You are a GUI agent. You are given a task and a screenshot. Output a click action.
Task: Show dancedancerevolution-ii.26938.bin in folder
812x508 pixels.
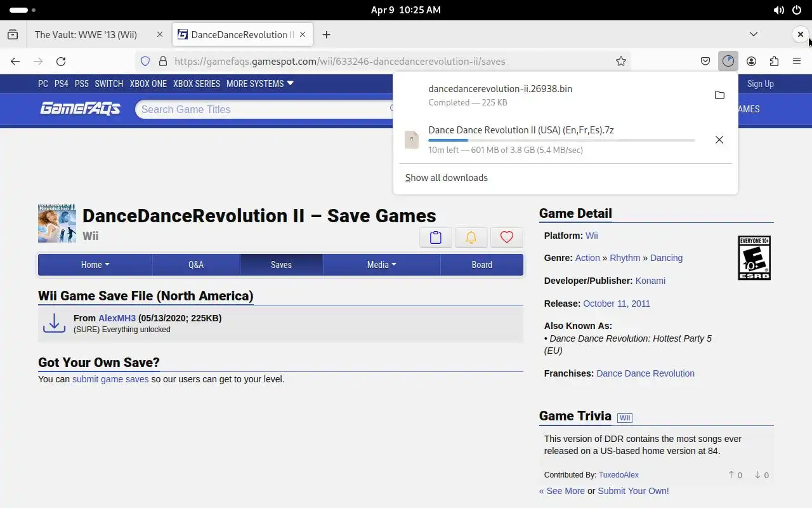click(x=719, y=95)
